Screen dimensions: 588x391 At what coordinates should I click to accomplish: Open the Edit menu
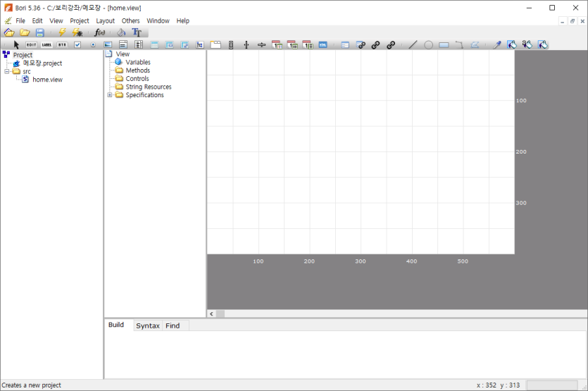[x=37, y=21]
